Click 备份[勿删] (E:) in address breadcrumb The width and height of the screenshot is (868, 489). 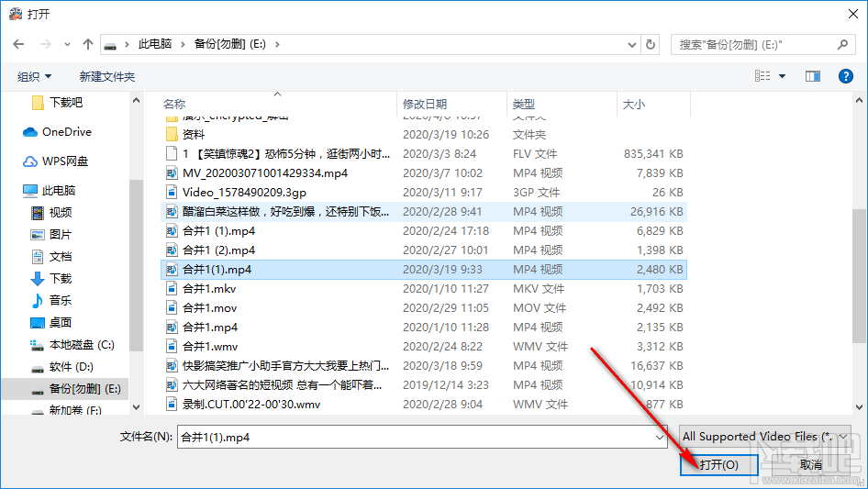229,44
